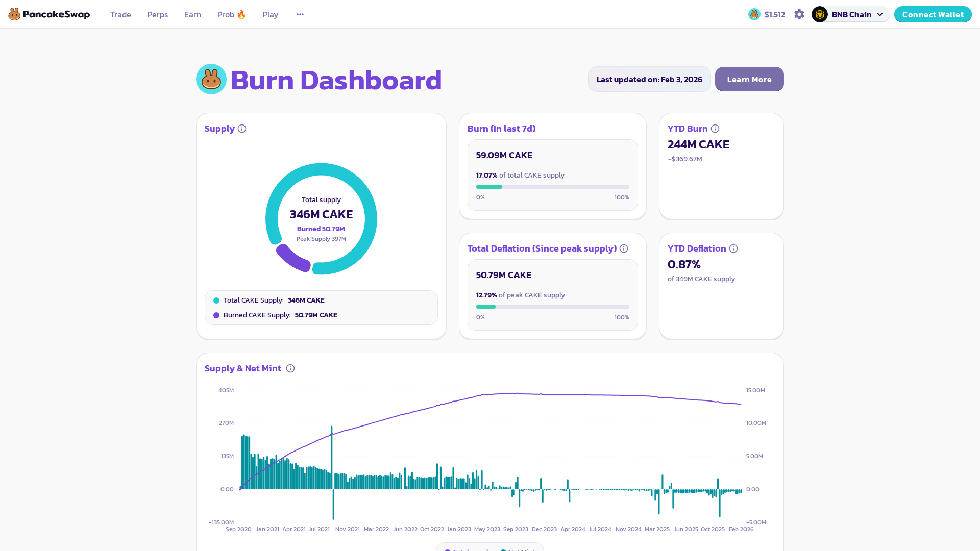Click the YTD Deflation info icon
Screen dimensions: 980x551
(733, 248)
